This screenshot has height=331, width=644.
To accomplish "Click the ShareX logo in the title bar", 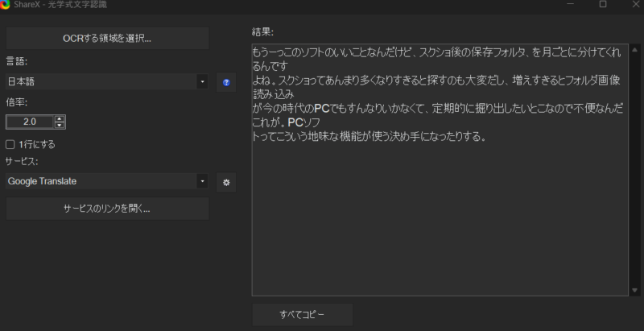I will (6, 5).
